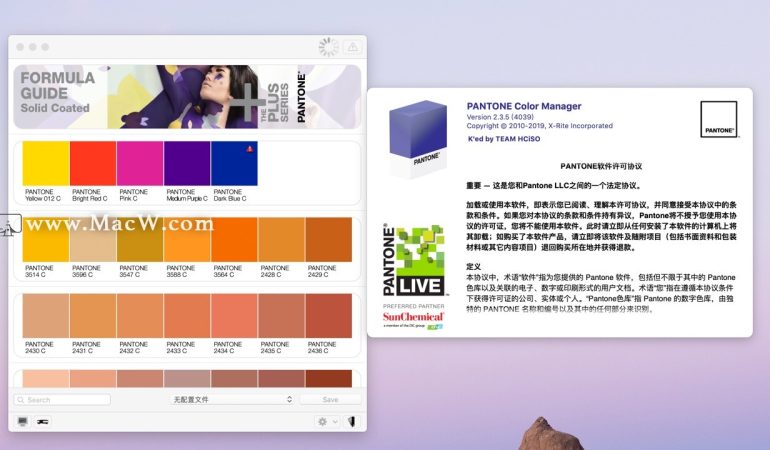Click the red gamut warning on Dark Blue C
The image size is (770, 450).
249,148
